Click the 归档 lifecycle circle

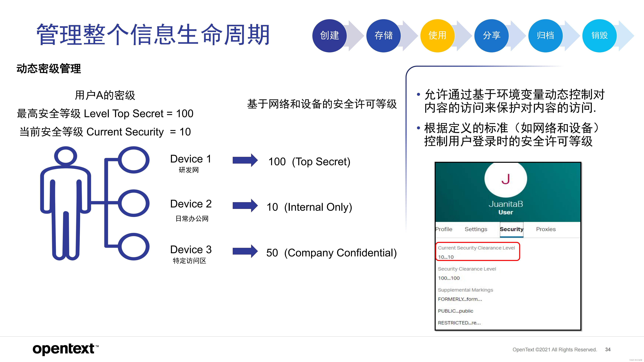(545, 35)
